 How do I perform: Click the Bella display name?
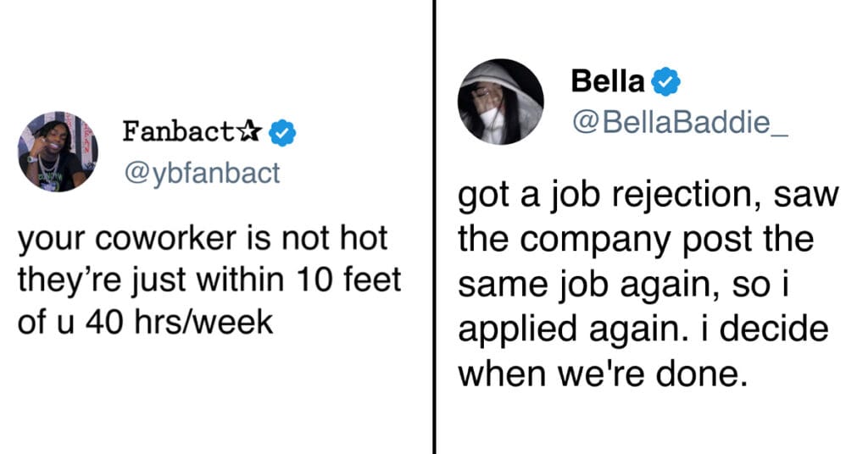[x=608, y=82]
